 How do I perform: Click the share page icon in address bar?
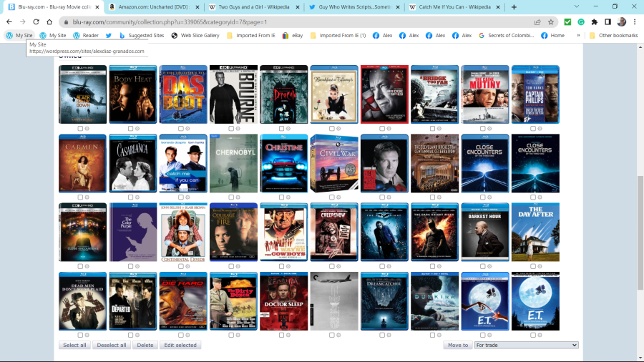(x=537, y=22)
